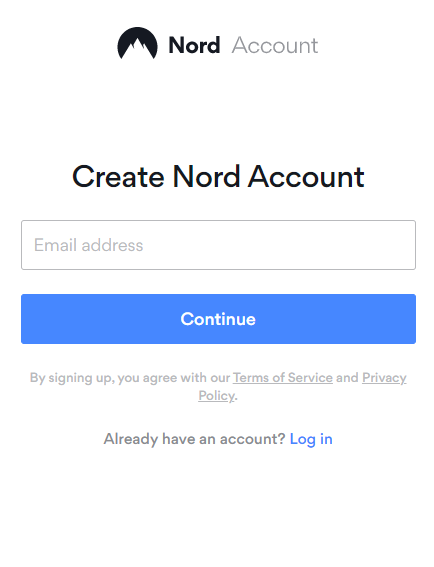
Task: Click the white Continue label text
Action: (218, 319)
